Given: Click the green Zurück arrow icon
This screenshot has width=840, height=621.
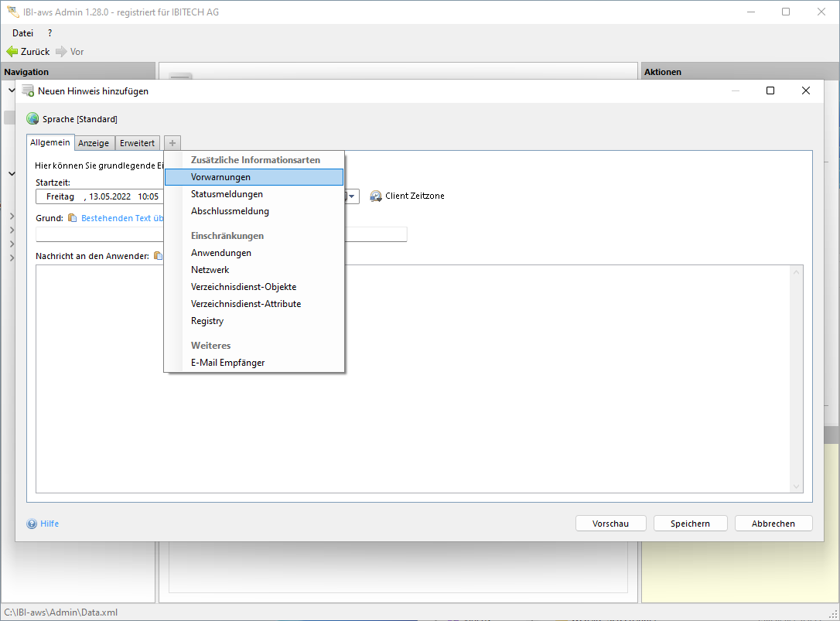Looking at the screenshot, I should pos(12,52).
